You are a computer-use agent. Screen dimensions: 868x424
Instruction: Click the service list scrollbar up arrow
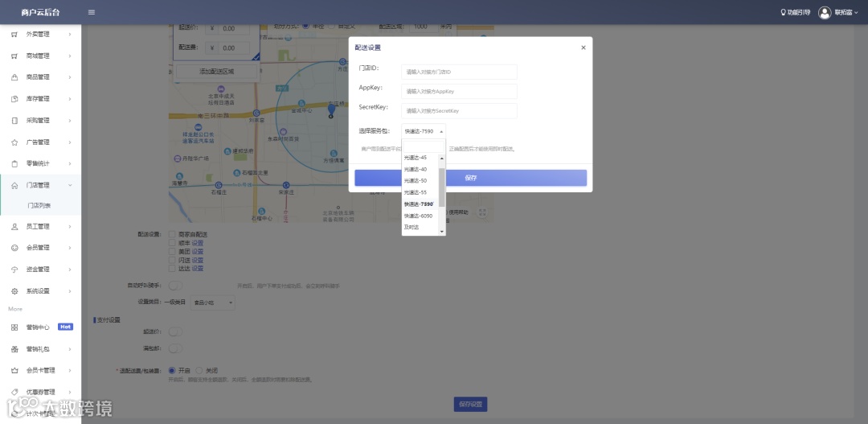pos(442,158)
